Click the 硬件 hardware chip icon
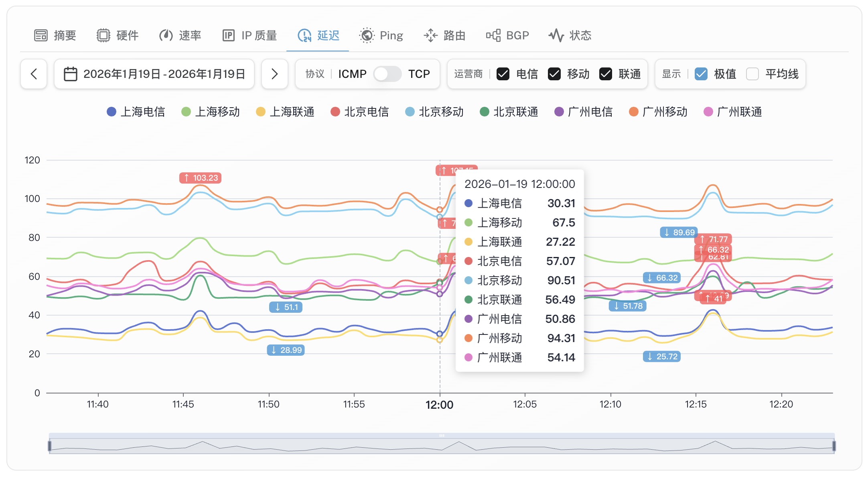This screenshot has width=868, height=481. (x=103, y=35)
